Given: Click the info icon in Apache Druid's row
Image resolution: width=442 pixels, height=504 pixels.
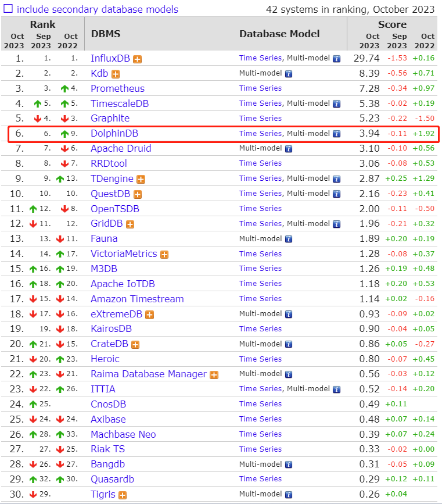Looking at the screenshot, I should point(289,149).
